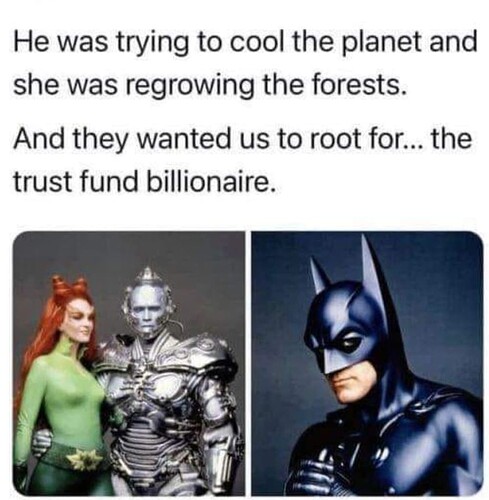Screen dimensions: 489x500
Task: Click the first paragraph about cooling the planet
Action: pos(245,64)
